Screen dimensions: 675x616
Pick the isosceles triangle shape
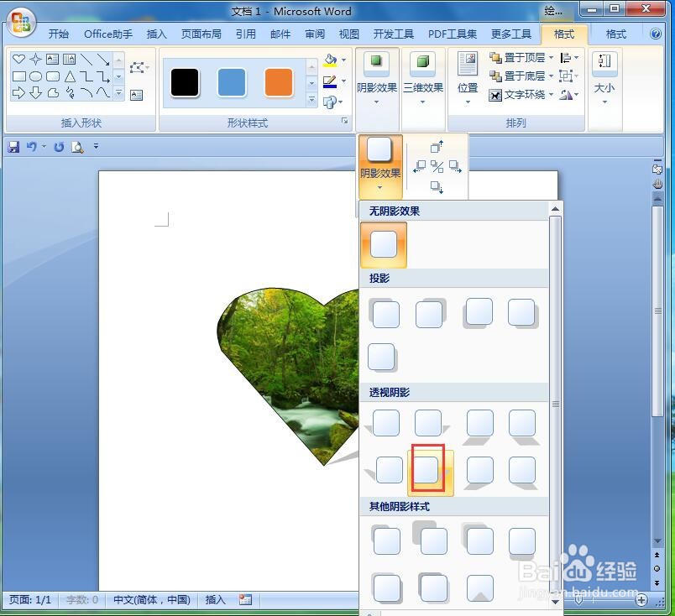click(x=70, y=76)
